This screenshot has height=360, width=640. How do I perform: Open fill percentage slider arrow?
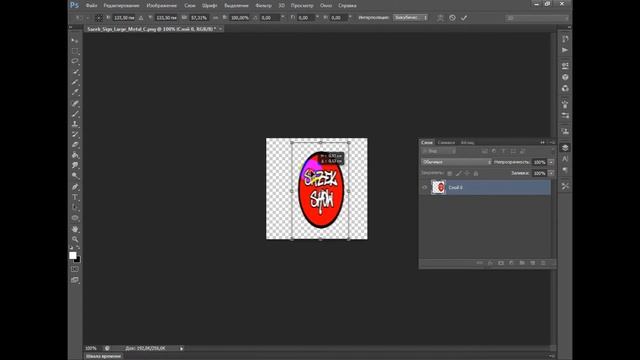551,173
